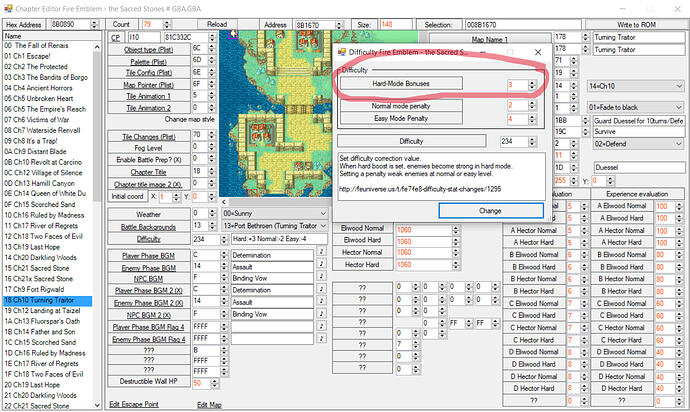Click the Battle Backgrounds button

(149, 227)
